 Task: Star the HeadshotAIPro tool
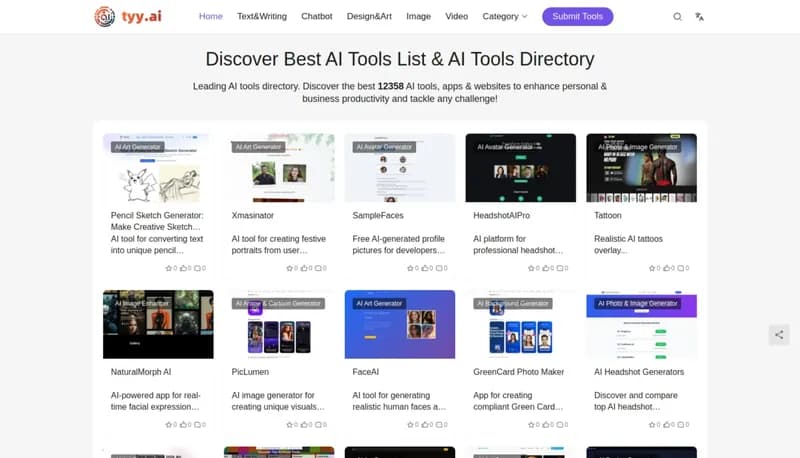pos(531,268)
